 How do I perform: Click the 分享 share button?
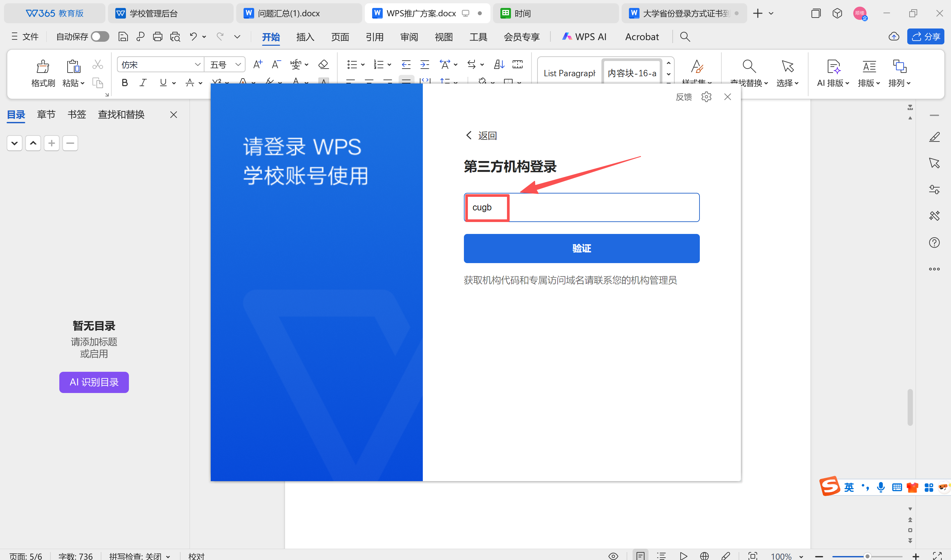[x=926, y=36]
